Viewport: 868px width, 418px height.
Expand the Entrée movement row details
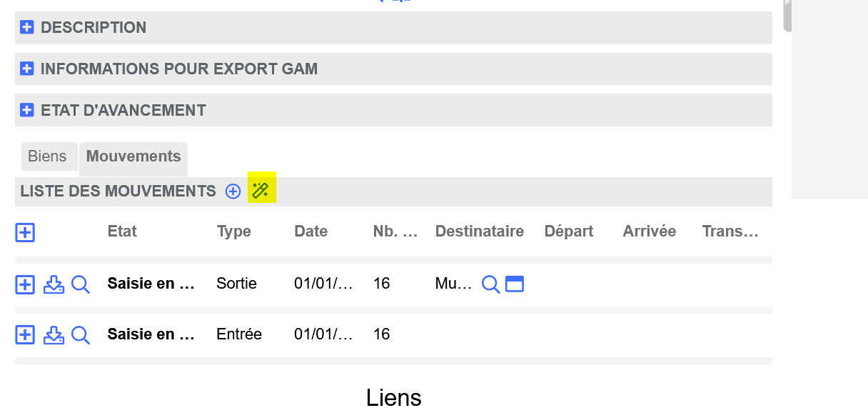tap(25, 334)
